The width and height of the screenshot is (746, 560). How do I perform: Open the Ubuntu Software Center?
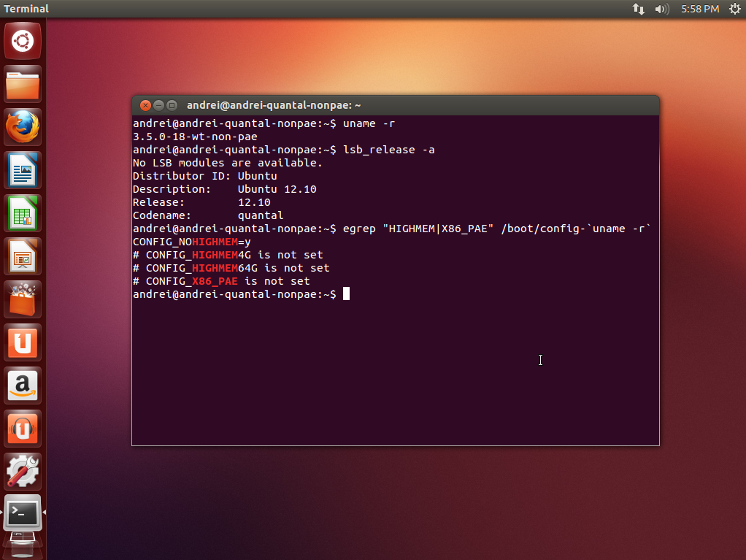click(22, 298)
